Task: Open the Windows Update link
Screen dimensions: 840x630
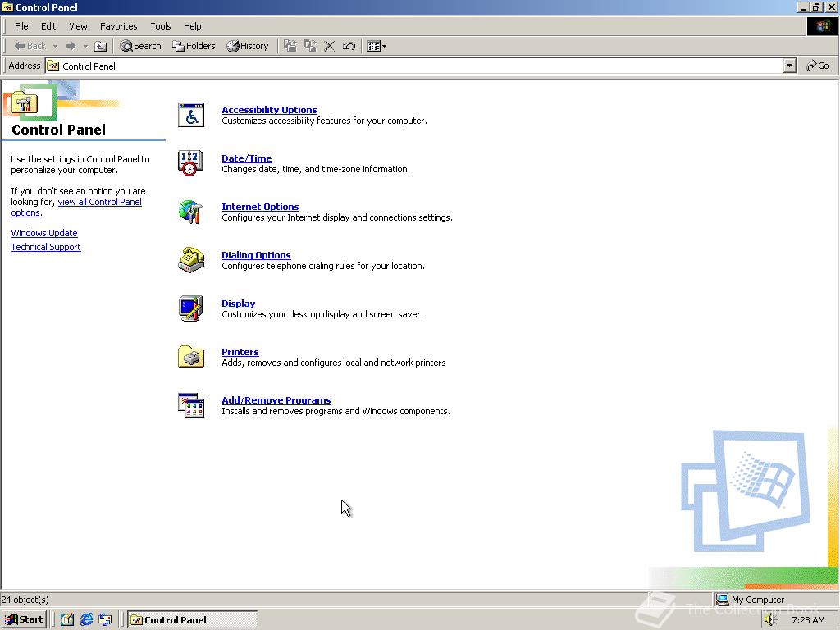Action: pyautogui.click(x=44, y=233)
